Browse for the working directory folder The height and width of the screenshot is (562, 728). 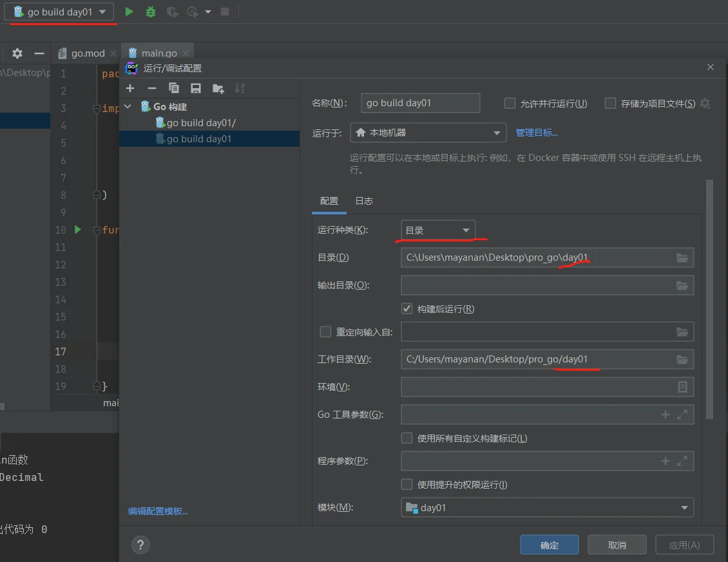(682, 359)
